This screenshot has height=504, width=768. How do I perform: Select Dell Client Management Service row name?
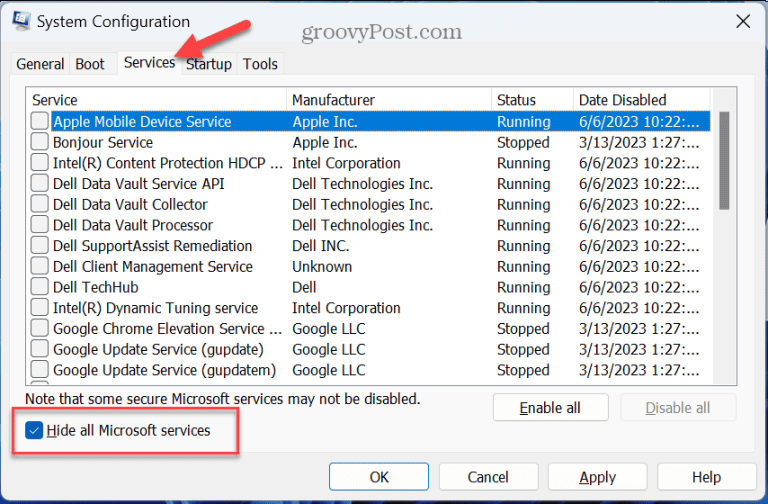153,266
